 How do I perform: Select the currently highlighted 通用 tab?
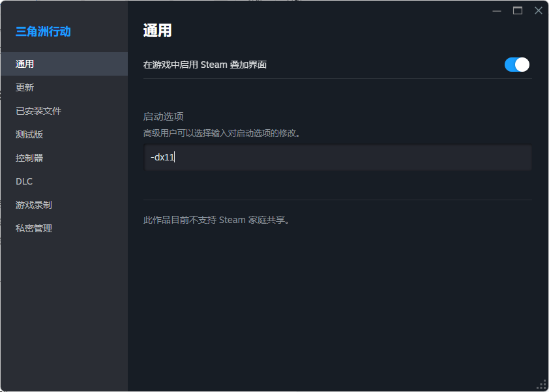click(x=26, y=63)
